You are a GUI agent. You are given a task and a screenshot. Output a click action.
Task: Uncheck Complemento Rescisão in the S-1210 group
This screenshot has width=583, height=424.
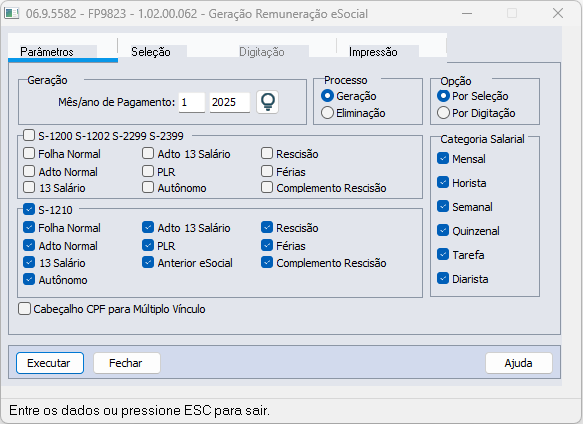point(267,262)
